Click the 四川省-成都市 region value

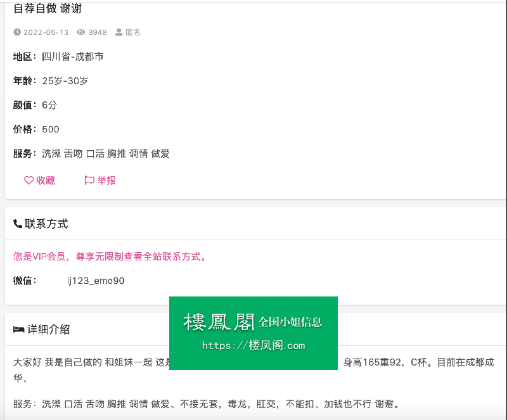coord(73,56)
